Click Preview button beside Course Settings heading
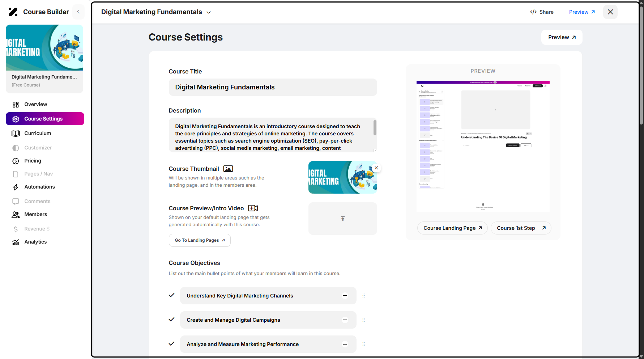The image size is (644, 359). [x=562, y=37]
